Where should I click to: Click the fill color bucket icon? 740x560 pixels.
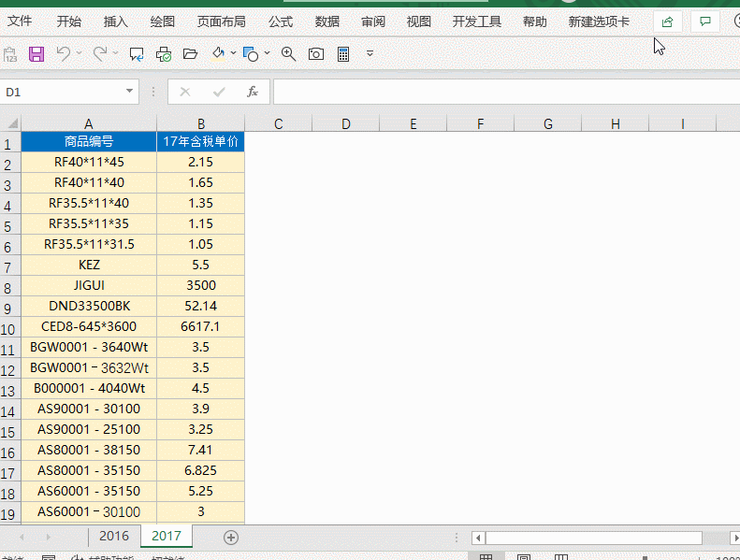pos(218,53)
